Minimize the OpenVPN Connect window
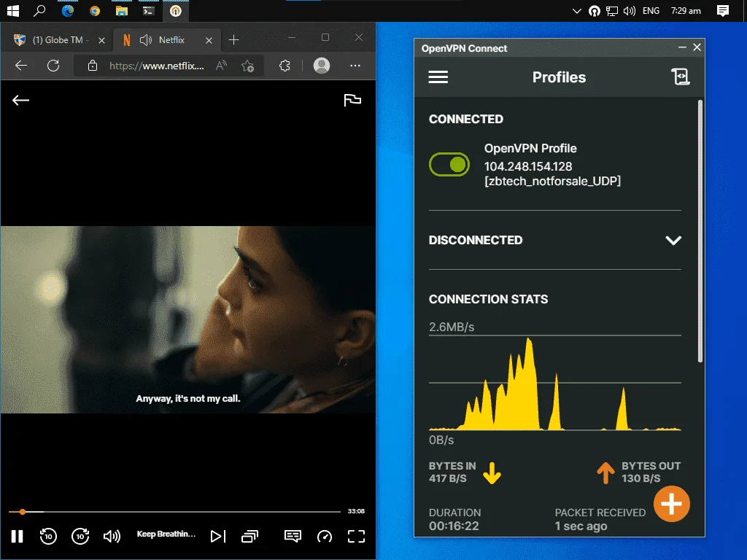 tap(682, 47)
